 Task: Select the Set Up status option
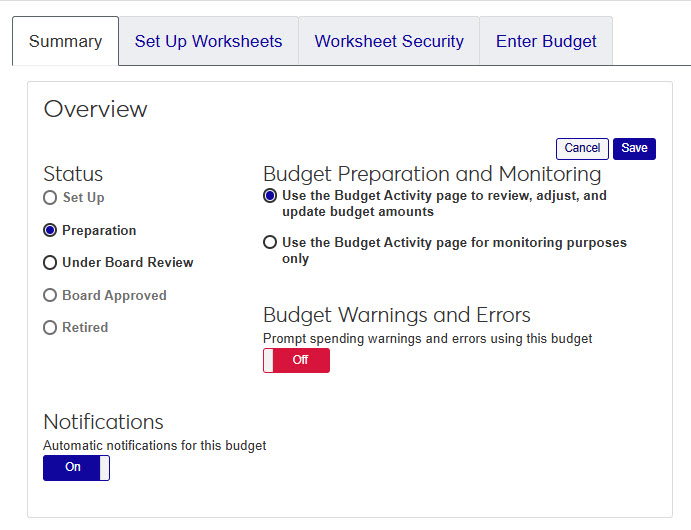coord(50,198)
